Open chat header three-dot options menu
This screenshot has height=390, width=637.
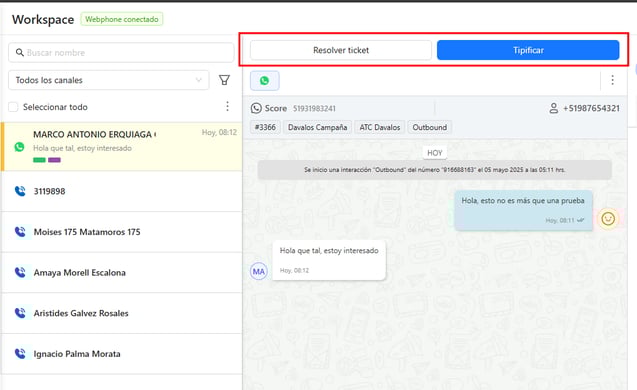612,80
